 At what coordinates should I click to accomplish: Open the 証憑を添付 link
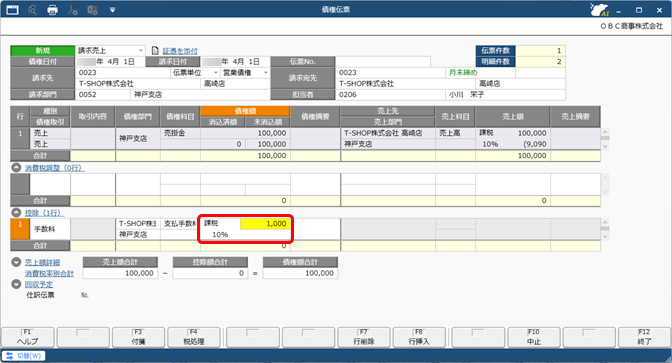tap(180, 51)
